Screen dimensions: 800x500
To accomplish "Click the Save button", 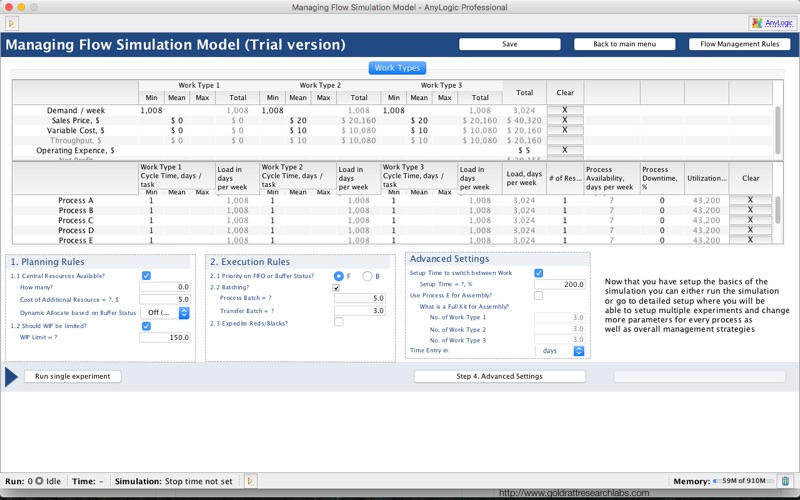I will click(x=510, y=44).
